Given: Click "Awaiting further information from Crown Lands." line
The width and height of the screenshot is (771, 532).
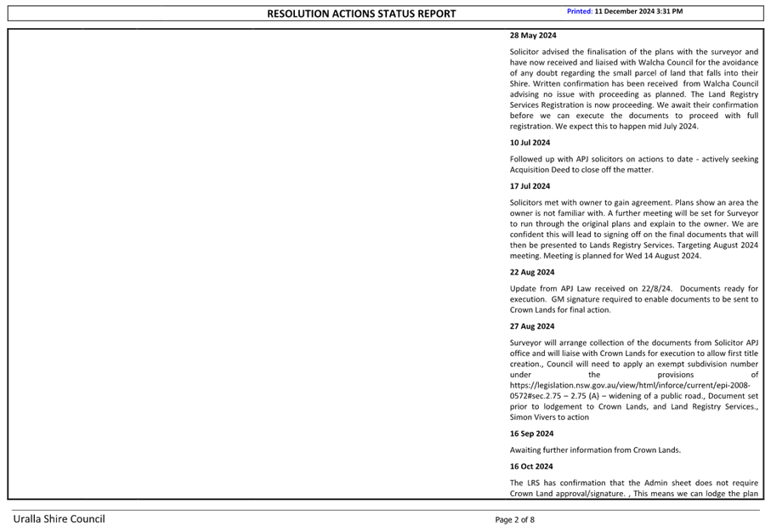Looking at the screenshot, I should click(x=595, y=450).
